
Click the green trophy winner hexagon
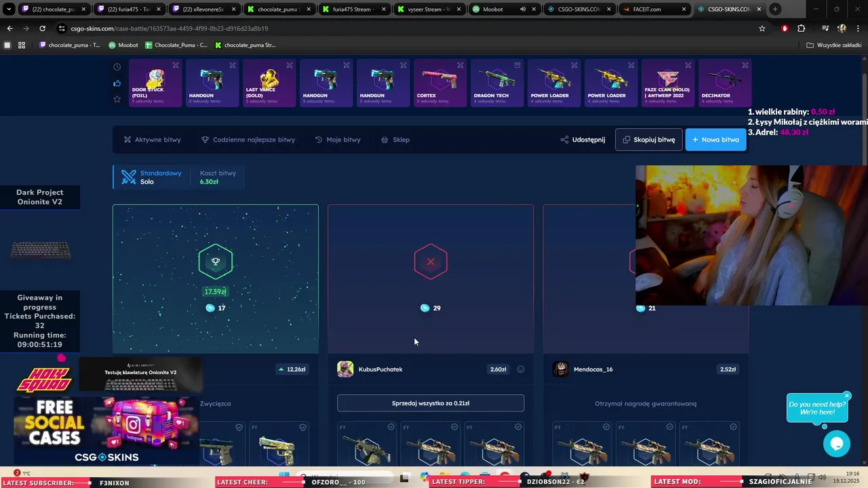216,262
